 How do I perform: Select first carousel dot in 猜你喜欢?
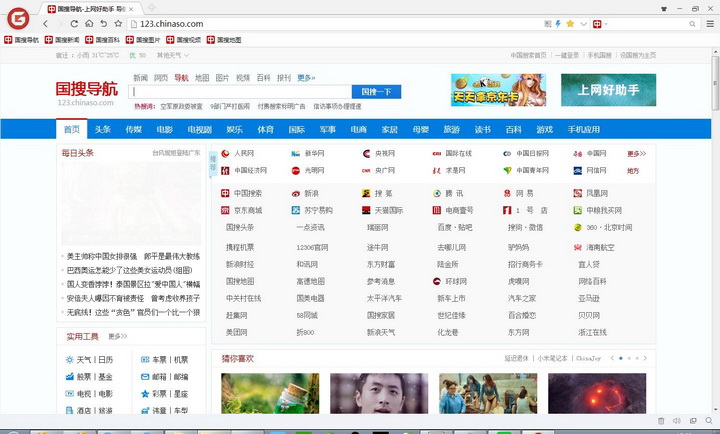(x=621, y=358)
